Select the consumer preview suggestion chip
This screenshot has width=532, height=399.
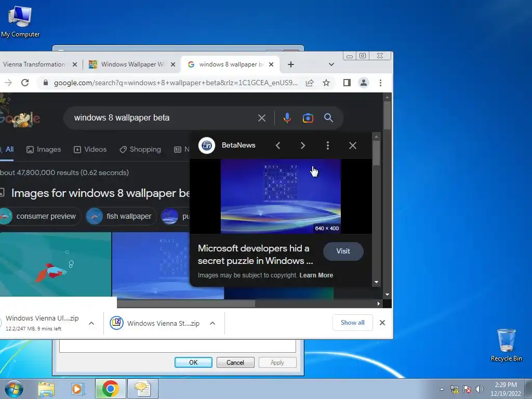[40, 216]
